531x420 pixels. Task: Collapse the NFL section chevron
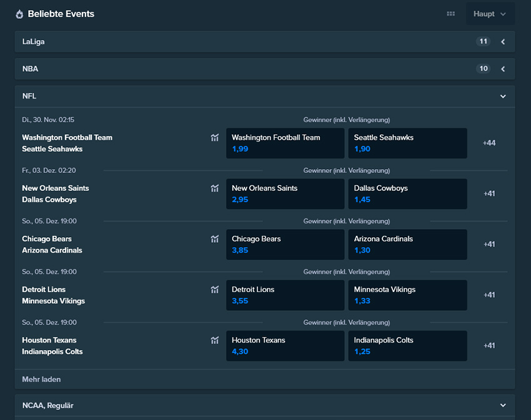(503, 97)
